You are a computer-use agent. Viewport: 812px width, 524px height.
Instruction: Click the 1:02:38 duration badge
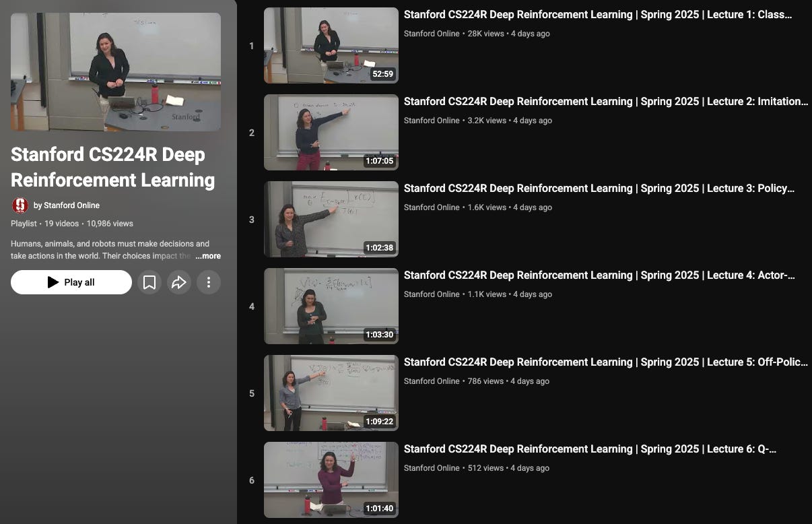click(x=380, y=248)
